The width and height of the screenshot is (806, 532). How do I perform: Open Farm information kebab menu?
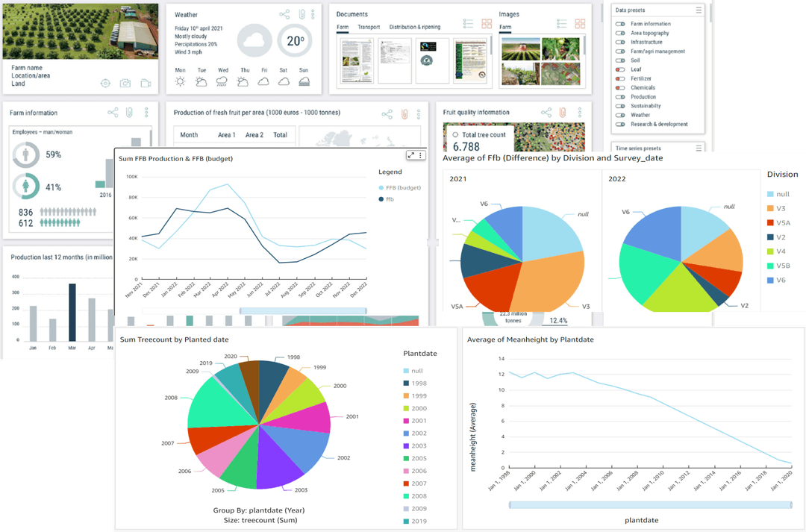(x=146, y=113)
